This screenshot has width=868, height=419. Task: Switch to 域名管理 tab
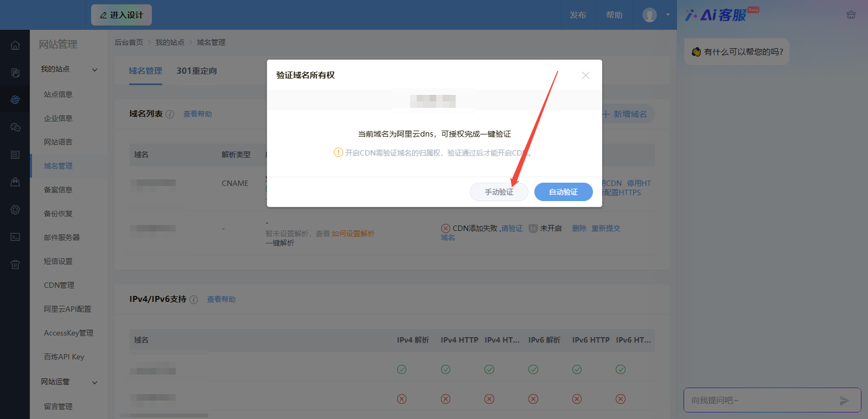point(145,71)
